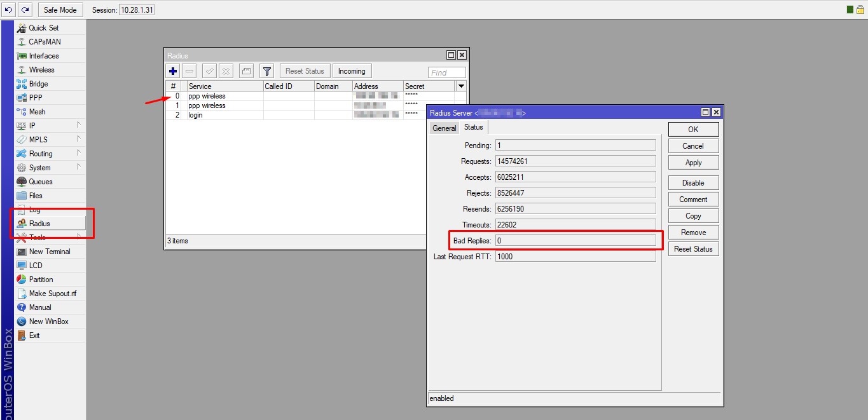Click Reset Status in Radius list toolbar

305,71
